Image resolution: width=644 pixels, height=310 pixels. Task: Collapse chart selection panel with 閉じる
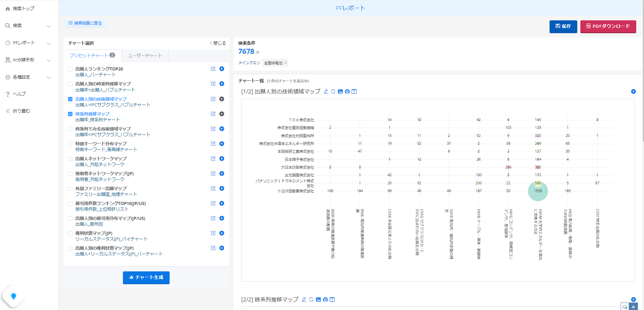coord(218,43)
